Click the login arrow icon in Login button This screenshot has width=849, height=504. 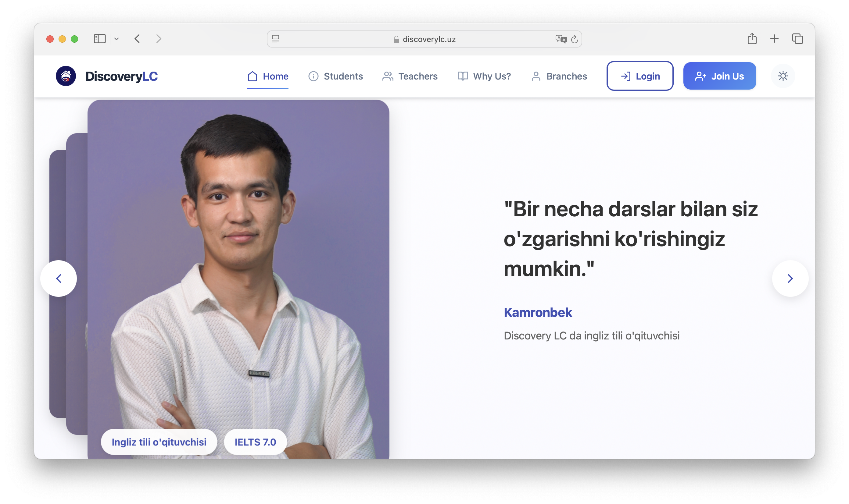626,76
